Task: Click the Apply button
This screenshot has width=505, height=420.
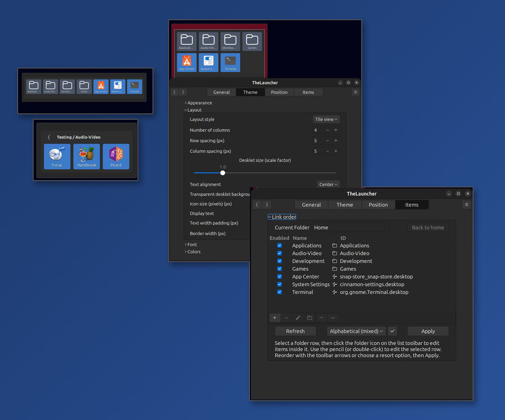Action: click(428, 331)
